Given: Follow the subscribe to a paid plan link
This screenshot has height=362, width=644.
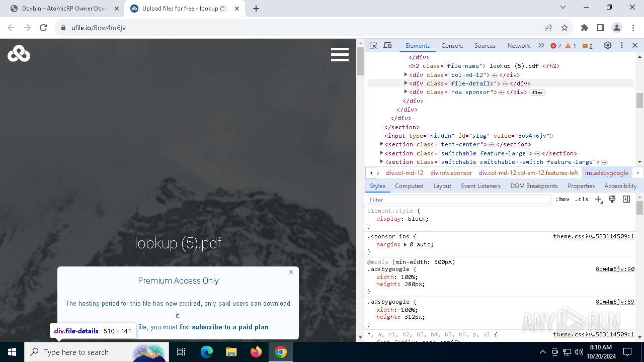Looking at the screenshot, I should point(230,327).
